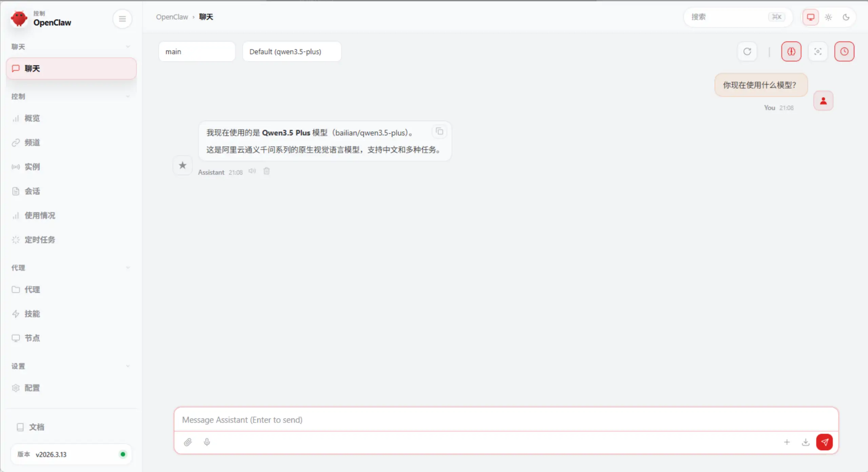Image resolution: width=868 pixels, height=472 pixels.
Task: Open 定时任务 from the sidebar
Action: 39,239
